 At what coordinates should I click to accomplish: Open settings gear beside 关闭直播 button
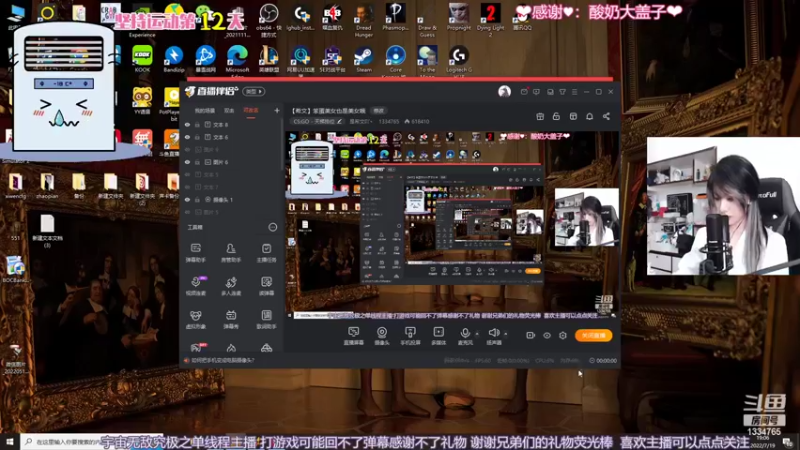point(563,335)
